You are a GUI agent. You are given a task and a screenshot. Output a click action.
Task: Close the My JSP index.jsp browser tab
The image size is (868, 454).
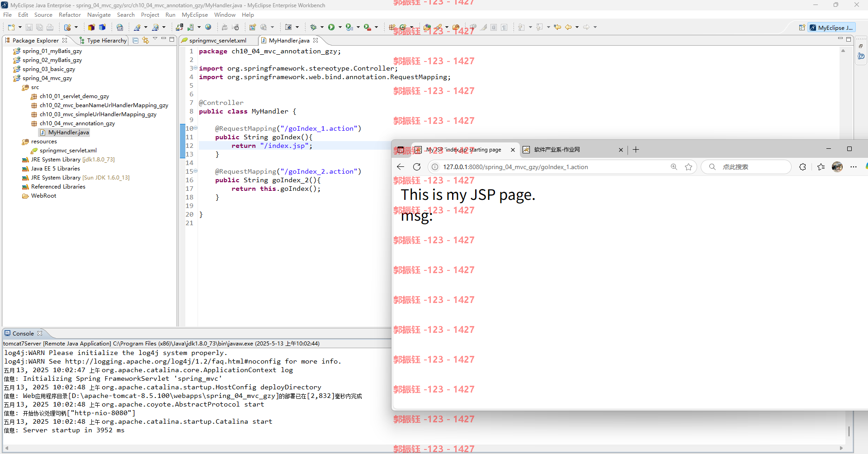click(x=513, y=150)
